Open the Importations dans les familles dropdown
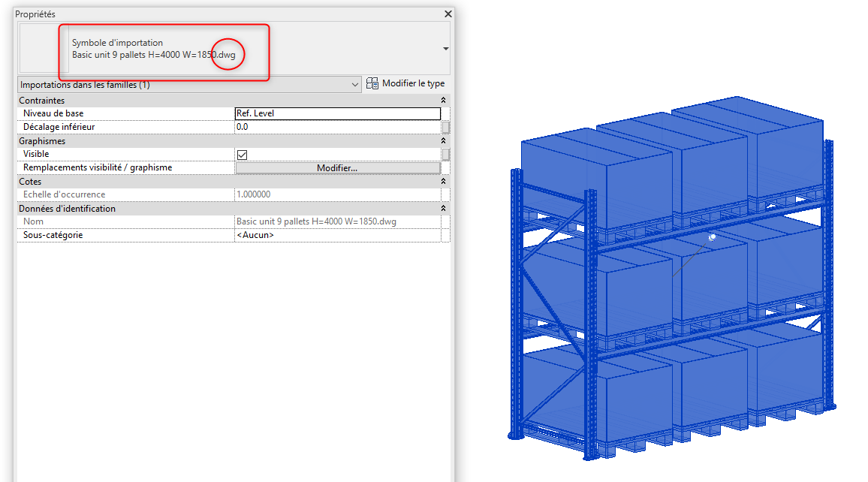868x482 pixels. pos(356,85)
